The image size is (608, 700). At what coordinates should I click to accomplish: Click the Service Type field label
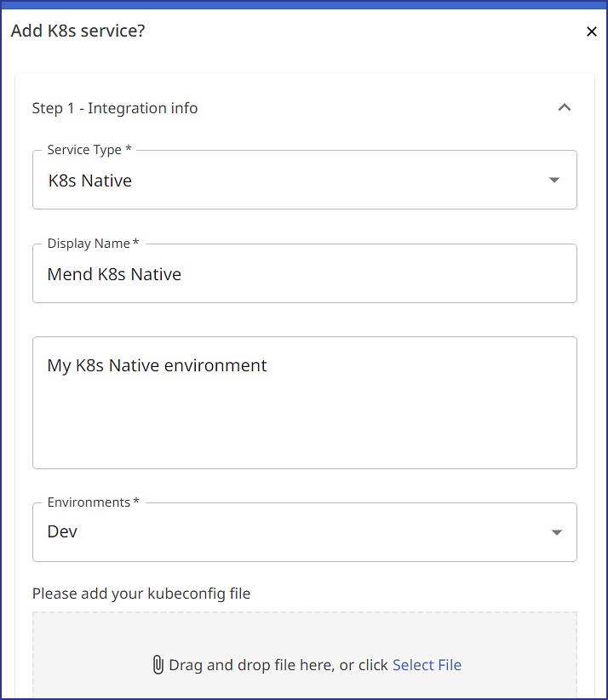point(89,150)
